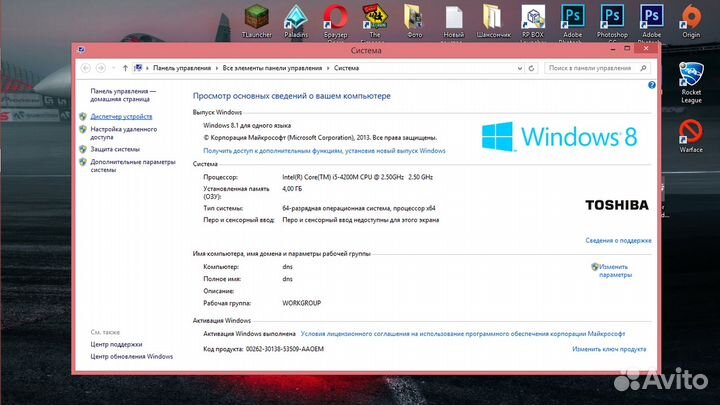720x405 pixels.
Task: Click Изменить параметры link
Action: pyautogui.click(x=615, y=270)
